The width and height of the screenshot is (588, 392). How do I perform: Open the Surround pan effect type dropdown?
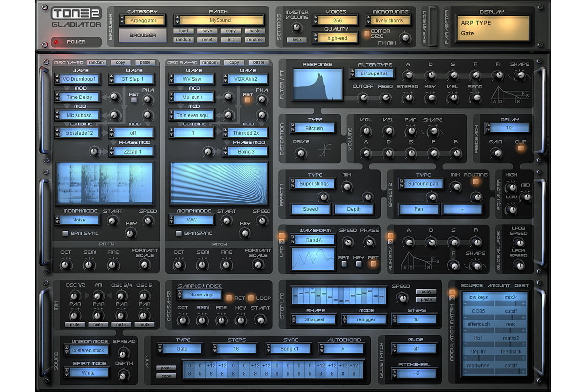(421, 184)
